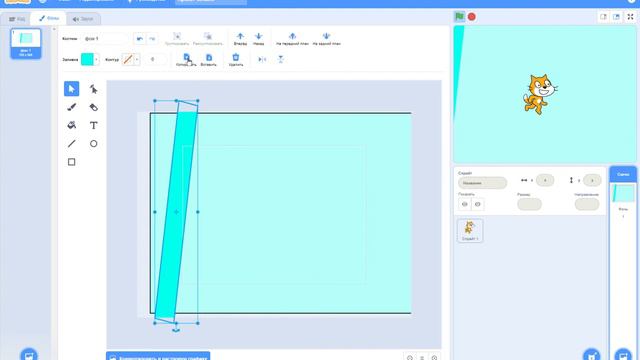Select the Fill bucket tool
640x360 pixels.
[x=71, y=125]
